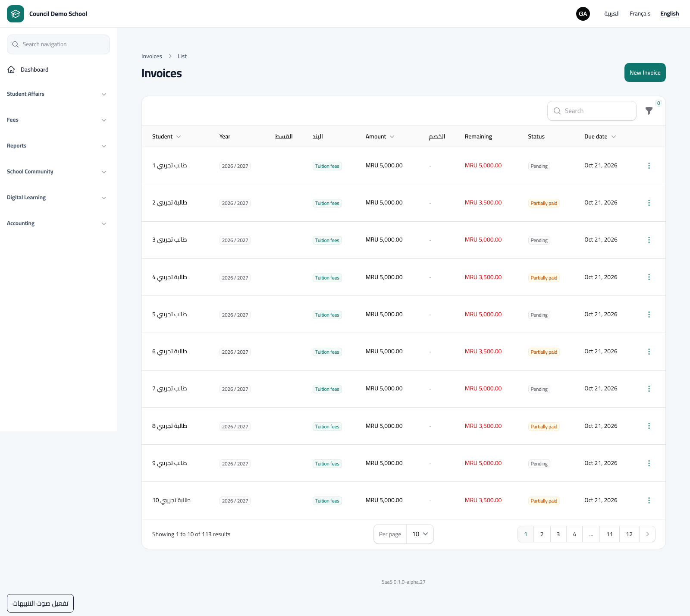Select the English language option
The width and height of the screenshot is (690, 616).
coord(670,14)
